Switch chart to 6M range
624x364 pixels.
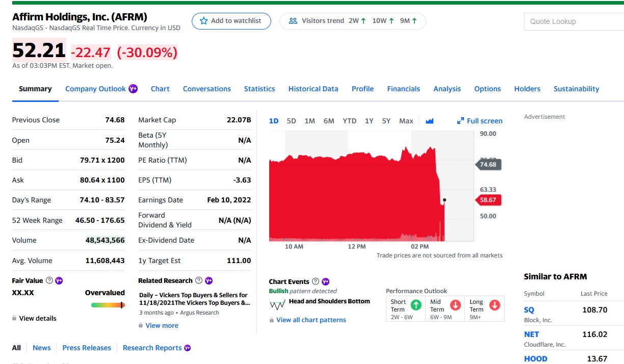pyautogui.click(x=329, y=121)
